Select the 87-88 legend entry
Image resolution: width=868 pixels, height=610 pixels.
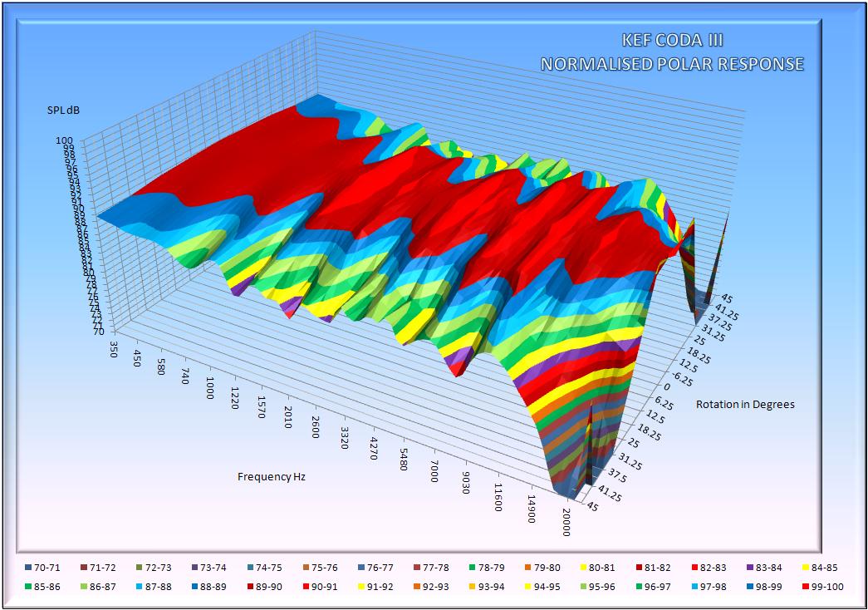154,587
